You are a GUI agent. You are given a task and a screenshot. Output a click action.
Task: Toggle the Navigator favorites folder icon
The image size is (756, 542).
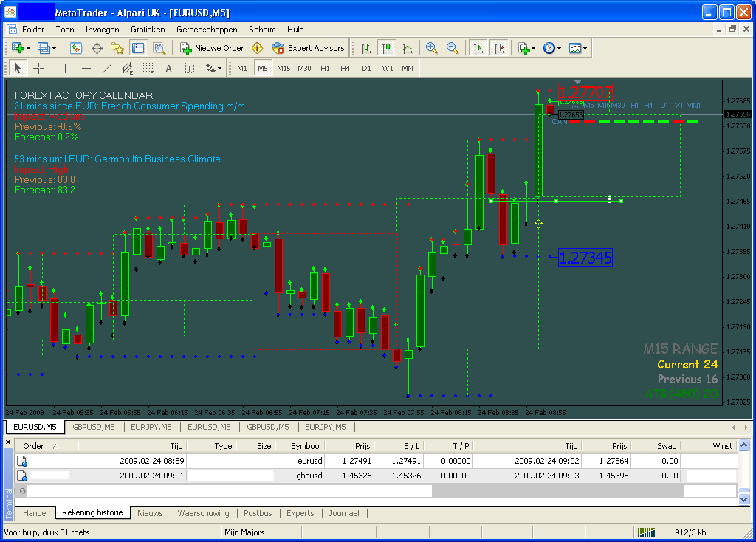click(x=117, y=48)
